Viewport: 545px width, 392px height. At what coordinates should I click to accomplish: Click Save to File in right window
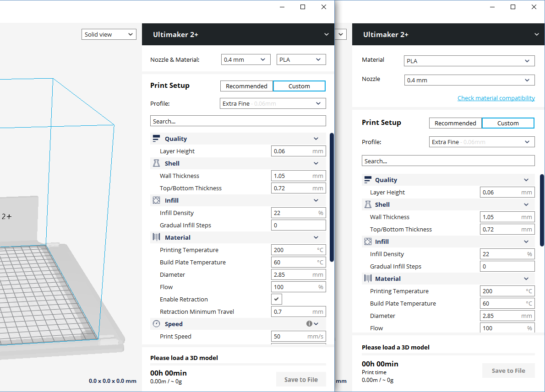click(508, 371)
